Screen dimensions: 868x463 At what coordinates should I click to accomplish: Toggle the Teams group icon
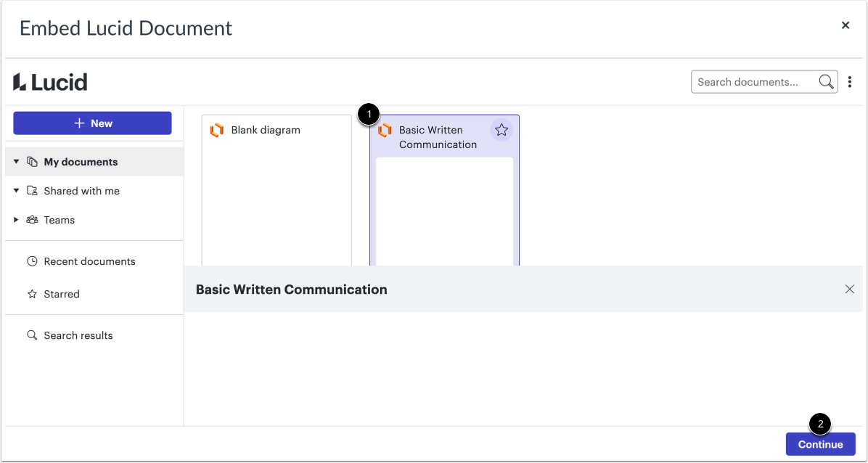coord(32,220)
